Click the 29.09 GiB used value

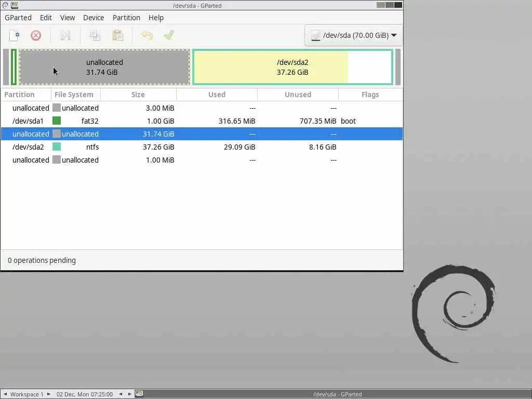pyautogui.click(x=240, y=147)
